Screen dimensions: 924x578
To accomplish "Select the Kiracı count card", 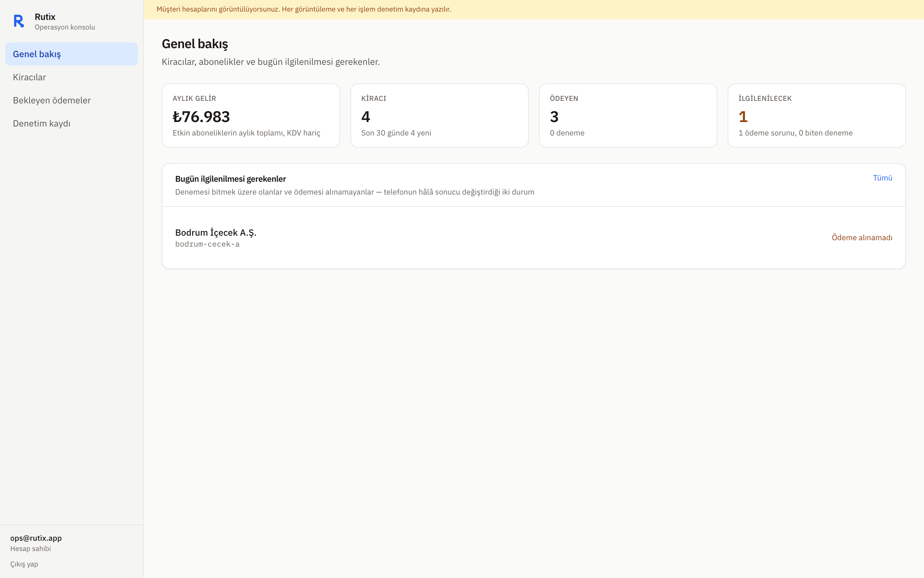I will coord(440,116).
